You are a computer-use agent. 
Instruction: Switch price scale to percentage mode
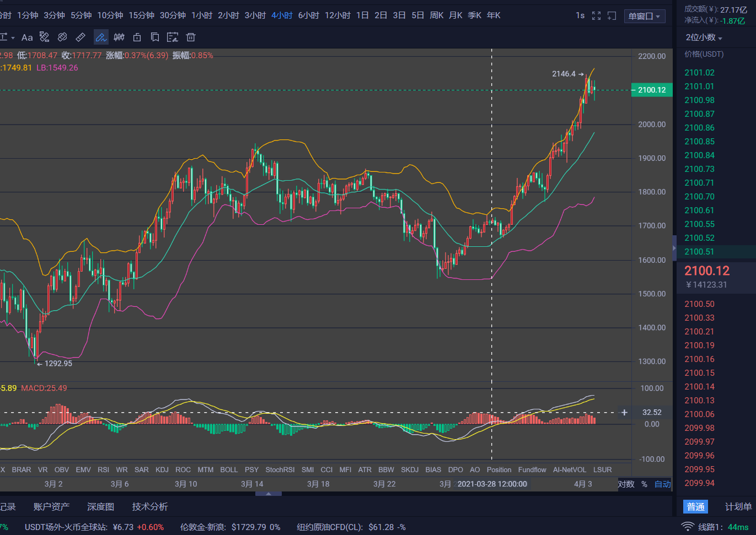(644, 484)
